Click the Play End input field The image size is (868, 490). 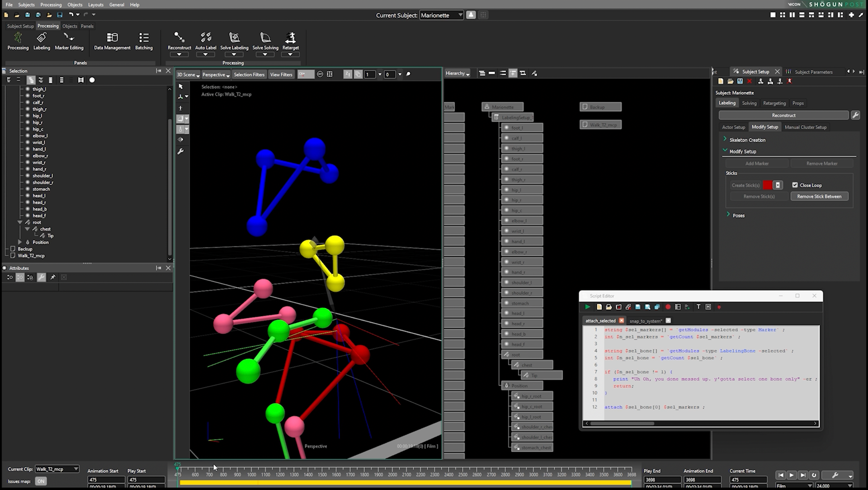[x=662, y=480]
